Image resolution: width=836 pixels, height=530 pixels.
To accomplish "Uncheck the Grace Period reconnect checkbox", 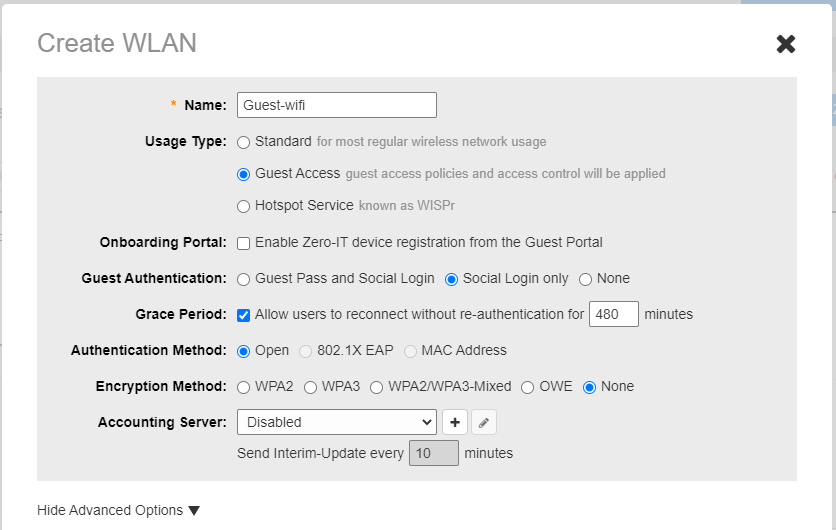I will (x=244, y=315).
